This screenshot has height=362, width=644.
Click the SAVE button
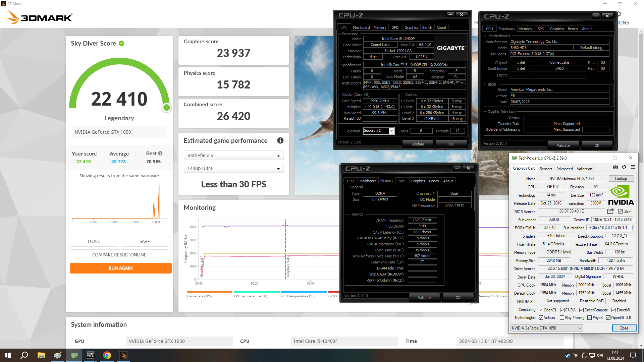point(145,241)
